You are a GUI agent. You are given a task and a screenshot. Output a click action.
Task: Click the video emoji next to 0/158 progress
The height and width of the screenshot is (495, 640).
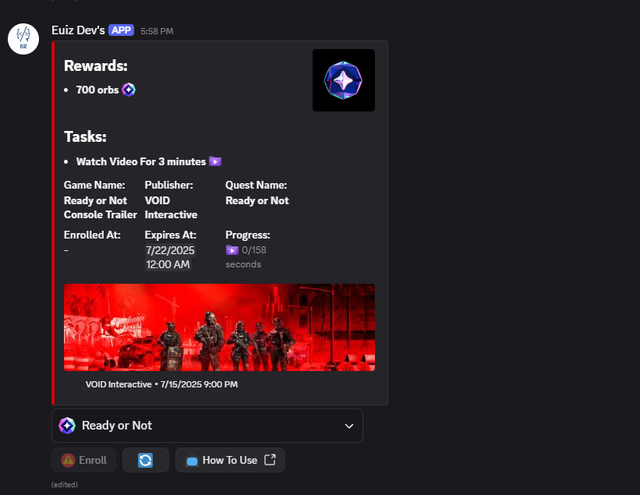tap(232, 250)
